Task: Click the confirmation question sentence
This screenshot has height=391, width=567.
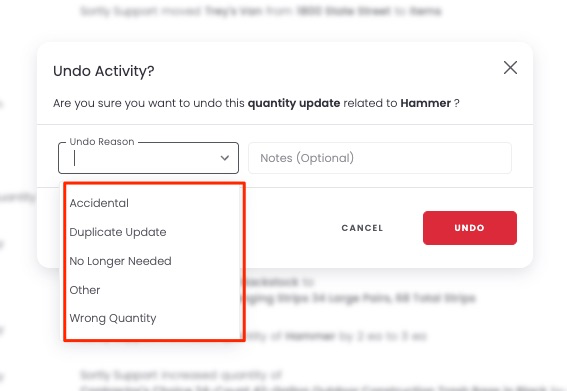Action: click(x=256, y=103)
